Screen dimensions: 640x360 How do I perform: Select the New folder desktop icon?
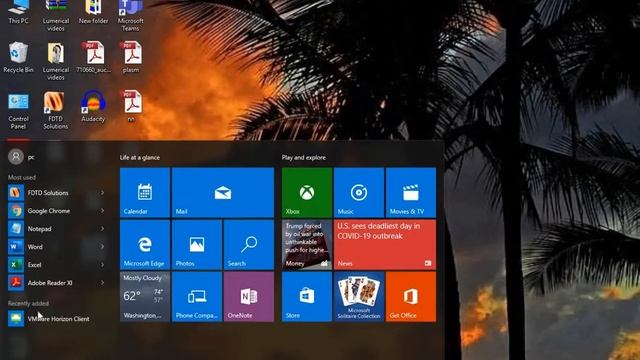pyautogui.click(x=93, y=12)
